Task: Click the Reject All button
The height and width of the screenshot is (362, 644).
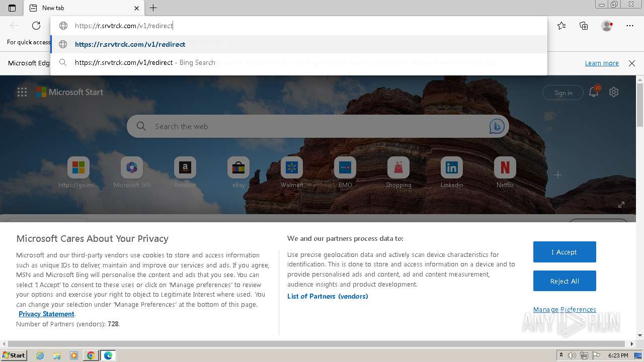Action: coord(565,281)
